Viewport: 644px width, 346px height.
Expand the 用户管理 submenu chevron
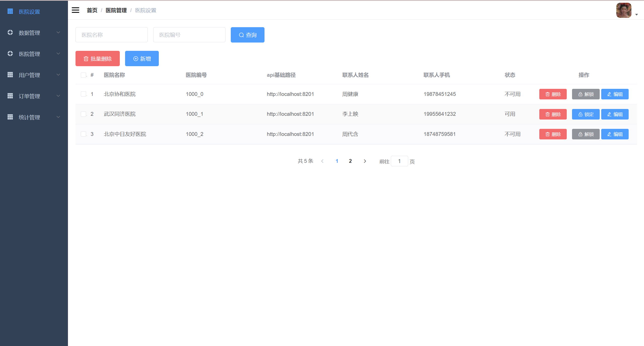point(58,75)
